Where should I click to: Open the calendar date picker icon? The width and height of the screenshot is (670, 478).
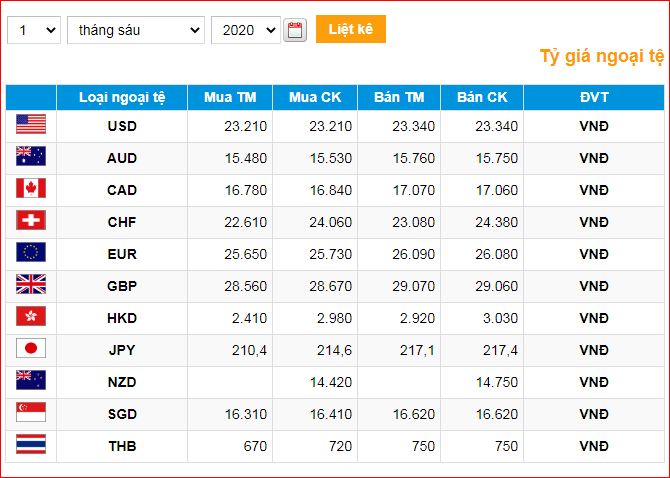(x=295, y=30)
